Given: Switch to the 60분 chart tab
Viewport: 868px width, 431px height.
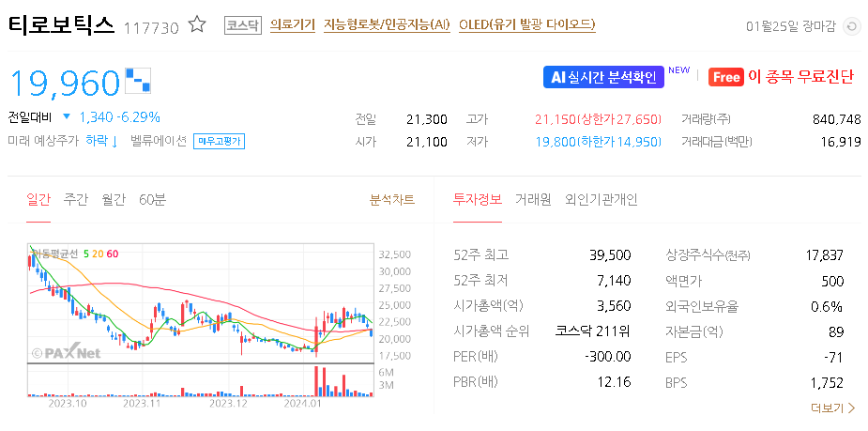Looking at the screenshot, I should [152, 199].
